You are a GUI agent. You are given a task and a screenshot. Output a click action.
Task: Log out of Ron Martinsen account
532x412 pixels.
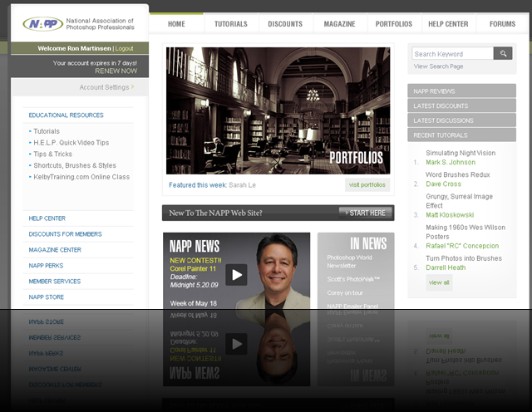click(x=124, y=48)
